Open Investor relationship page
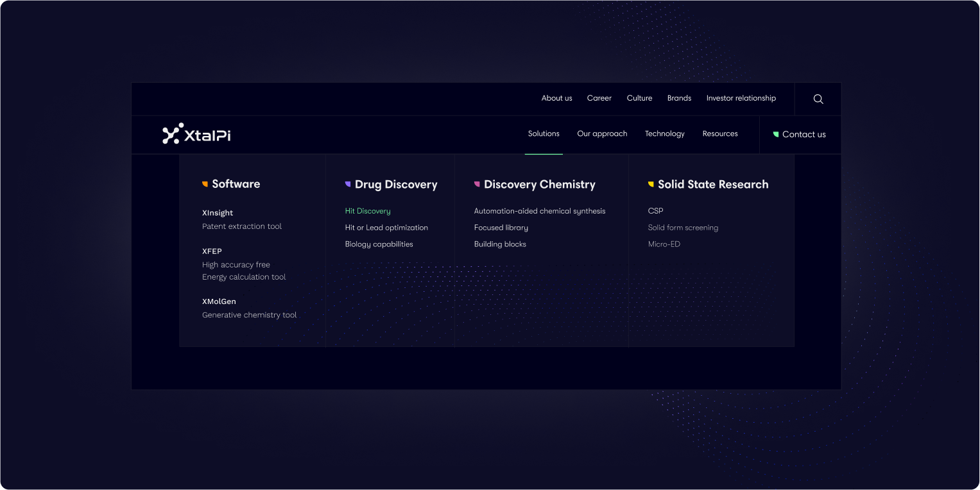Viewport: 980px width, 490px height. [741, 98]
